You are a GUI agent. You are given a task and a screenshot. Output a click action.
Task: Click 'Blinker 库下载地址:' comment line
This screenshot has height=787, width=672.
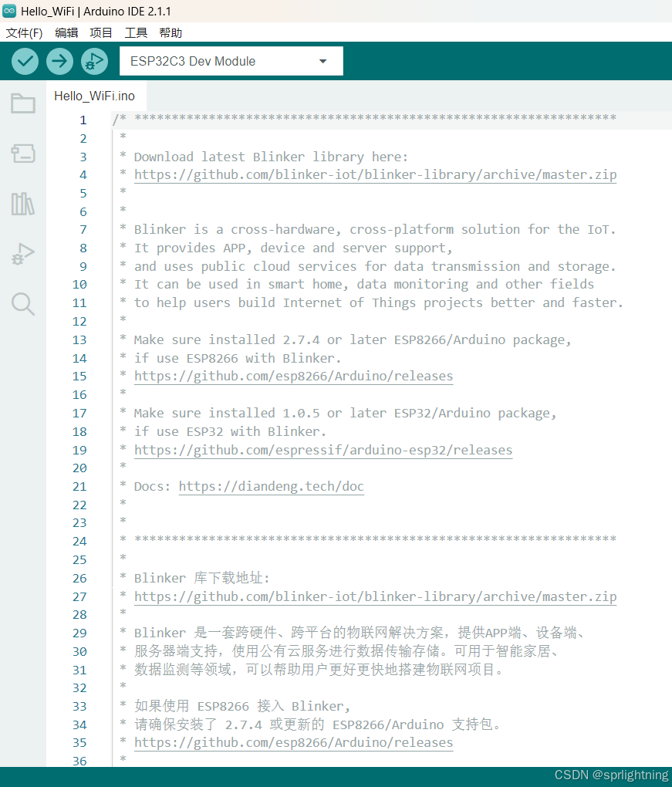coord(201,578)
